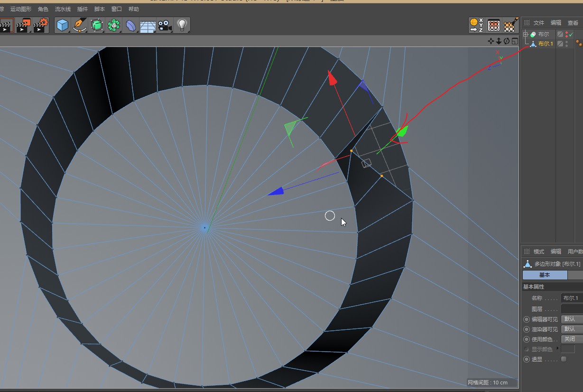This screenshot has height=392, width=583.
Task: Open the 角色 menu
Action: [43, 9]
